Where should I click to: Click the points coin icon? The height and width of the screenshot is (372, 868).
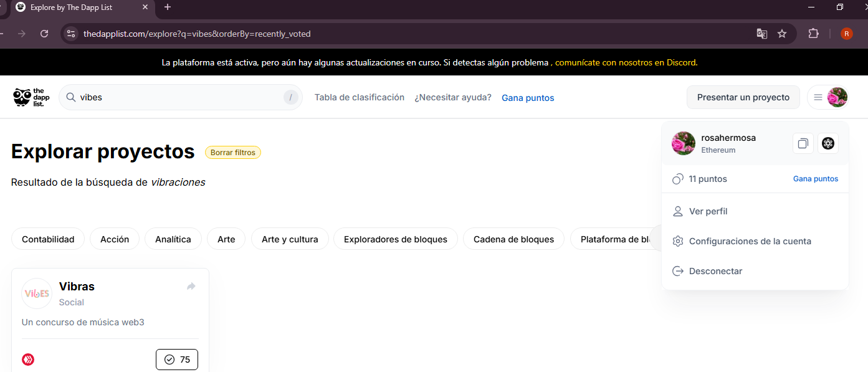(x=678, y=179)
